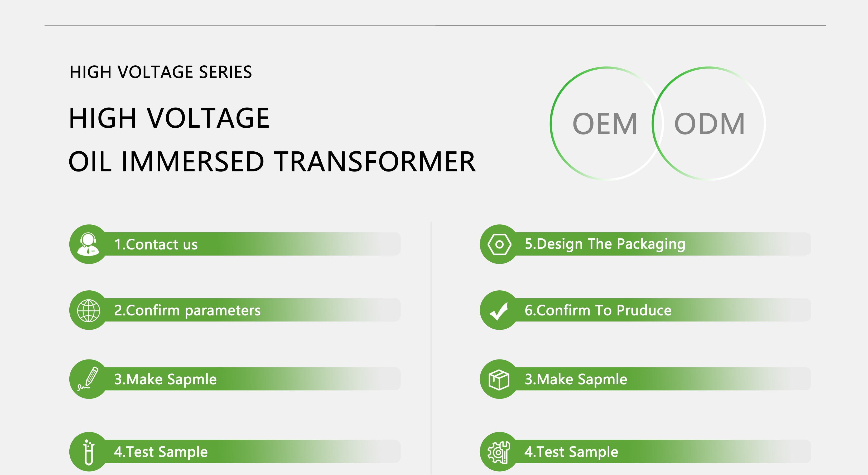Image resolution: width=868 pixels, height=475 pixels.
Task: Select the pen signature icon
Action: click(88, 379)
